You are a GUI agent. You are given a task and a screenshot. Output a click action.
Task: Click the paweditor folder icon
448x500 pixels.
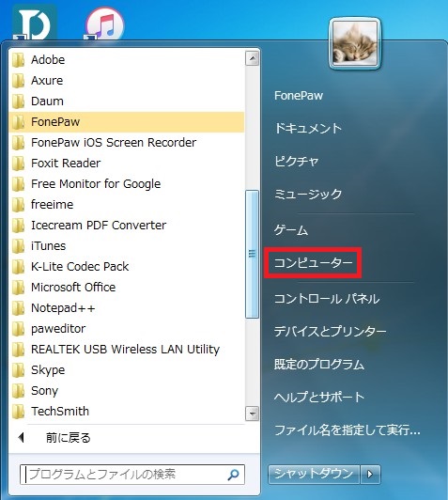click(18, 329)
